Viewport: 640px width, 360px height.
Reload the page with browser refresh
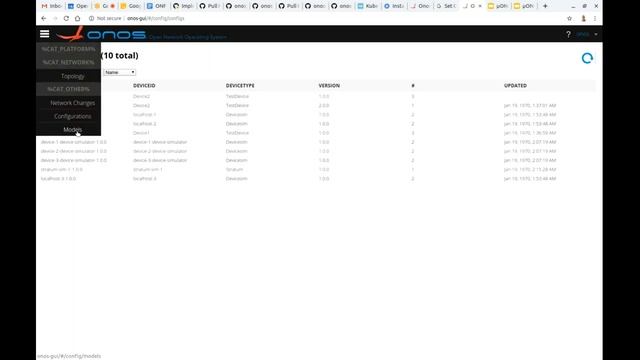coord(66,18)
